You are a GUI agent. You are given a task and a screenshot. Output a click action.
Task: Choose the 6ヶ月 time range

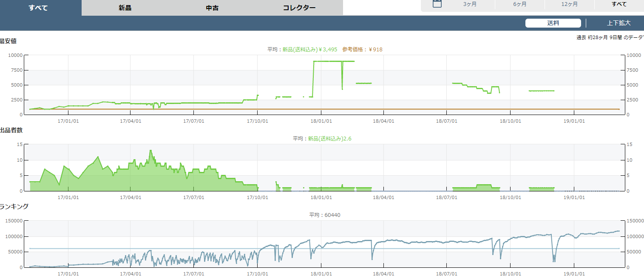coord(519,4)
